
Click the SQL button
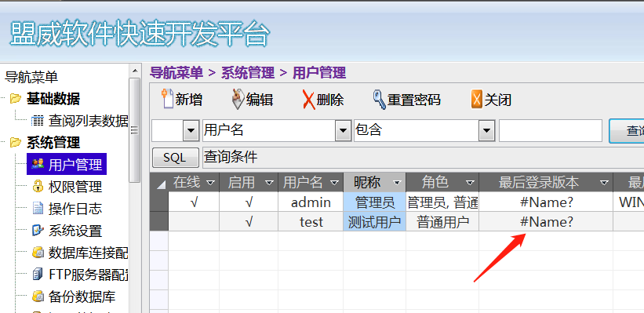[176, 158]
